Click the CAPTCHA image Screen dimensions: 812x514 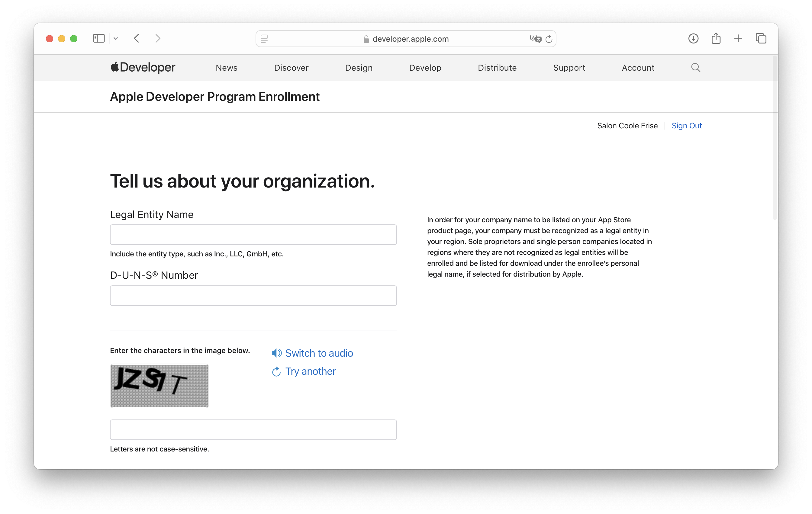coord(159,386)
